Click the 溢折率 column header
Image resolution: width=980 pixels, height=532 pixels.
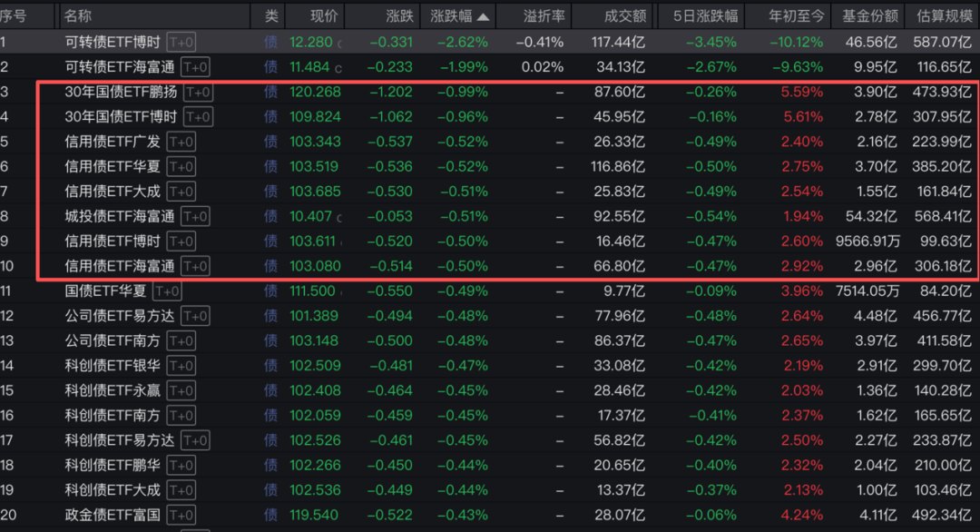point(544,16)
